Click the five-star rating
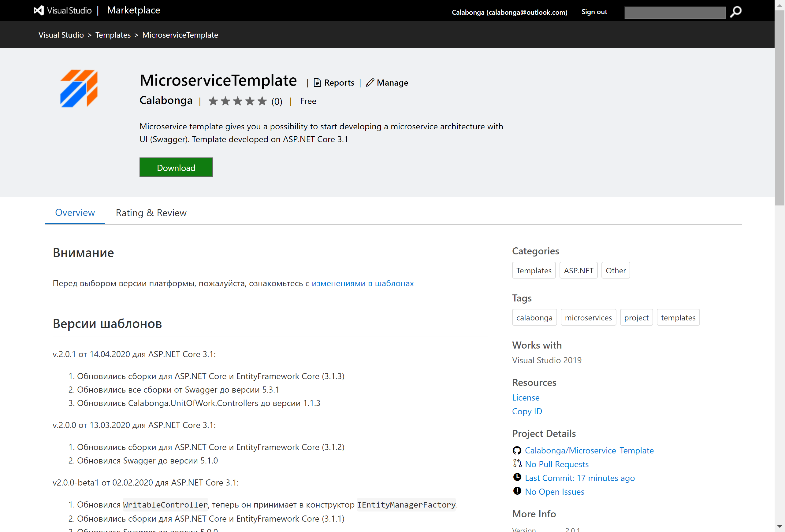785x532 pixels. tap(237, 101)
